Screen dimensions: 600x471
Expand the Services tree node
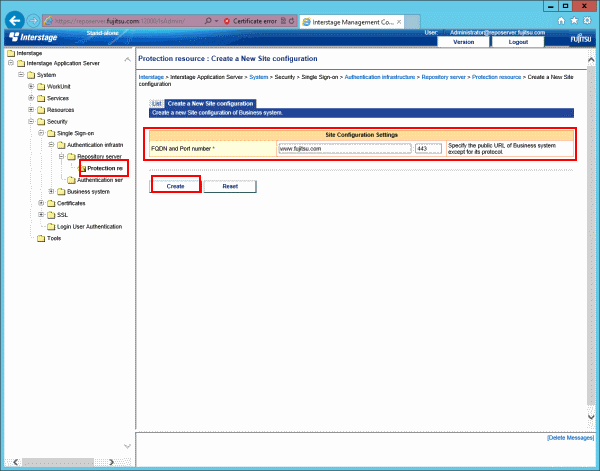click(x=31, y=98)
